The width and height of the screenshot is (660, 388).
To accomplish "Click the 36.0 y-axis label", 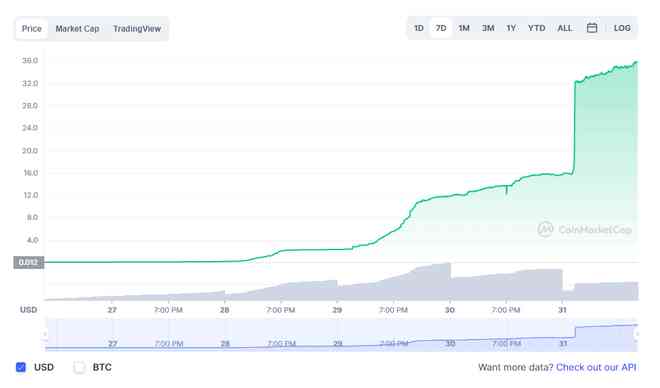I will [x=30, y=61].
